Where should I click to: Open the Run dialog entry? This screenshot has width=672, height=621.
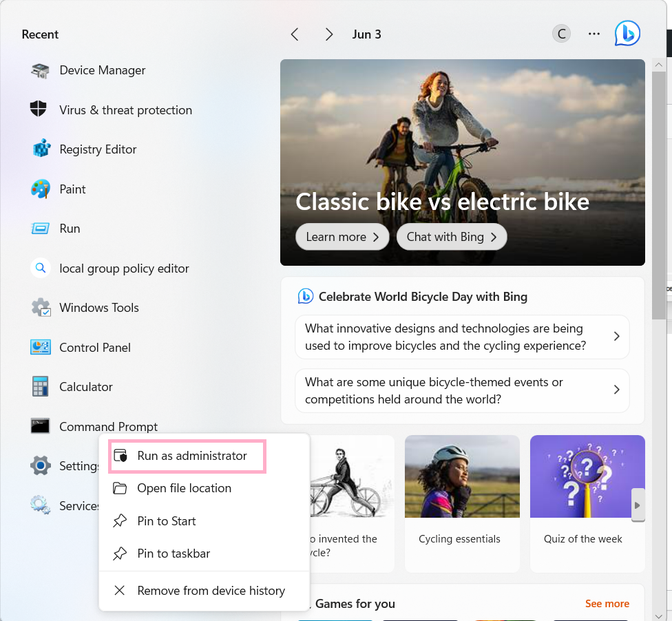coord(70,229)
